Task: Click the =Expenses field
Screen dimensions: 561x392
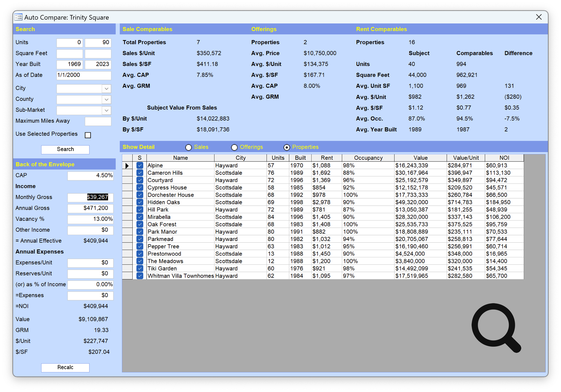Action: [x=90, y=296]
